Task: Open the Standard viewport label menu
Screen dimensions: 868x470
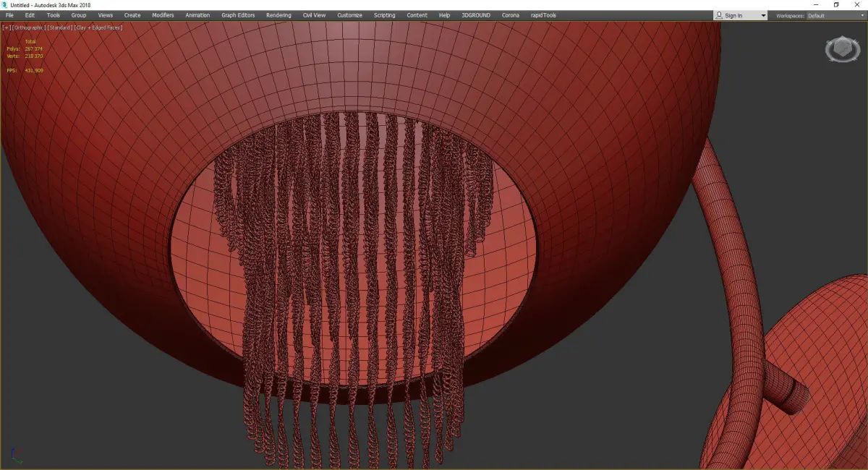Action: point(59,27)
